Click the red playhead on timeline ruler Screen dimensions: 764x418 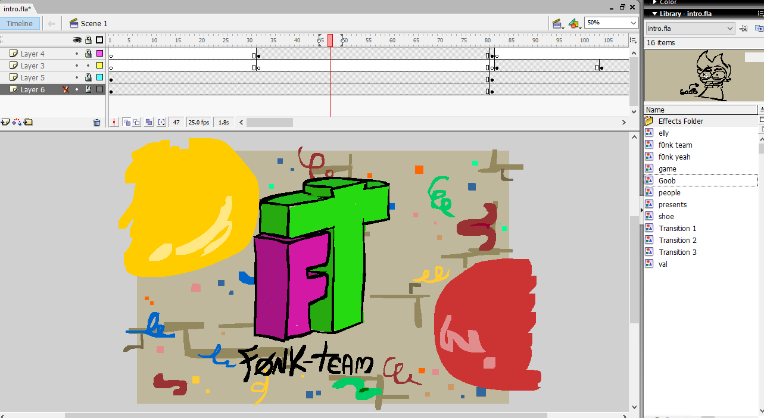pos(330,40)
